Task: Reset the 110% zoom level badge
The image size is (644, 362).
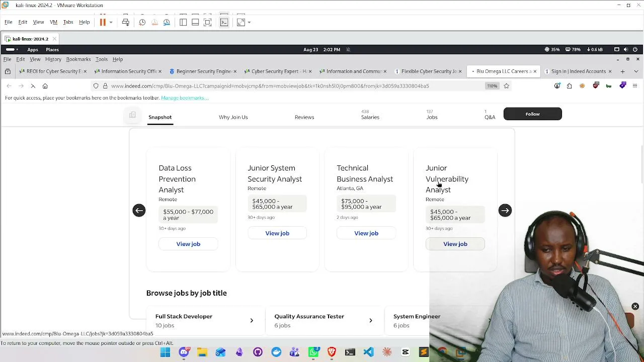Action: (x=492, y=86)
